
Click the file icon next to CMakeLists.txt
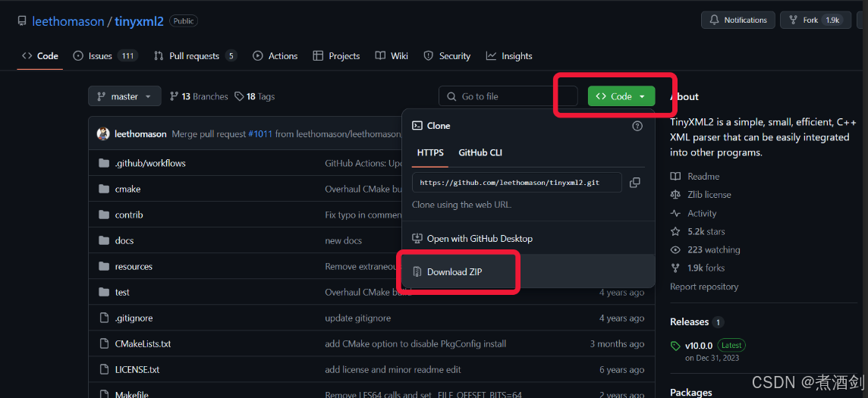[x=103, y=344]
